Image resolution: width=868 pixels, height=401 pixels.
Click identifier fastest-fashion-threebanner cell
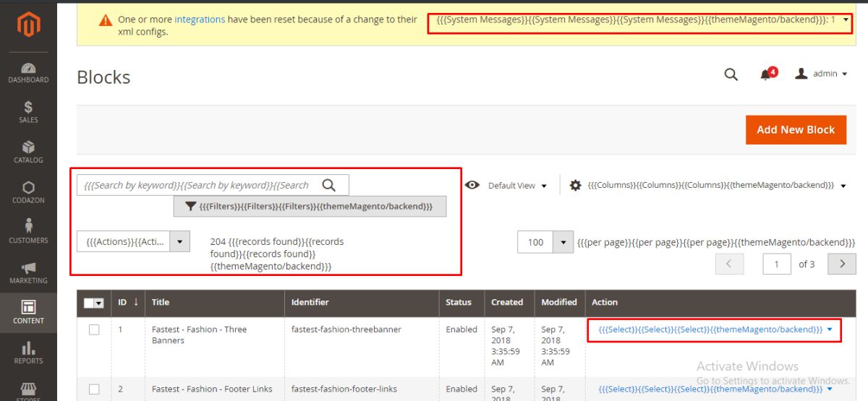click(x=346, y=329)
